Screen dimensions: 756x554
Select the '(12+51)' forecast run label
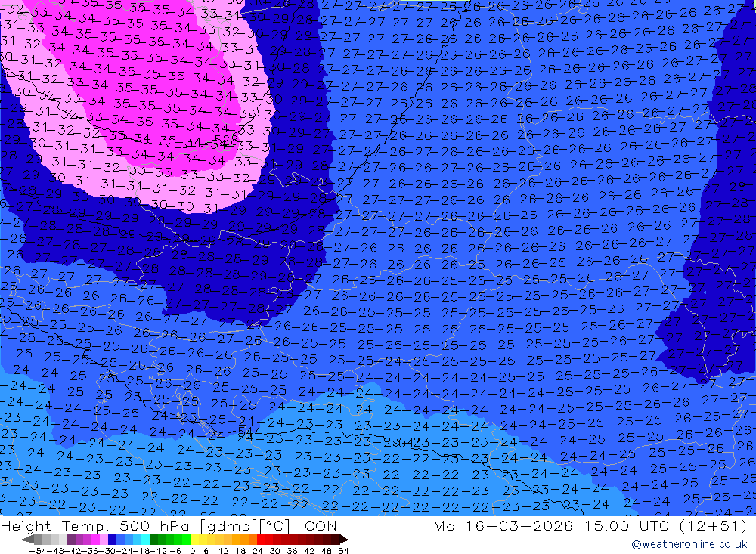point(713,525)
